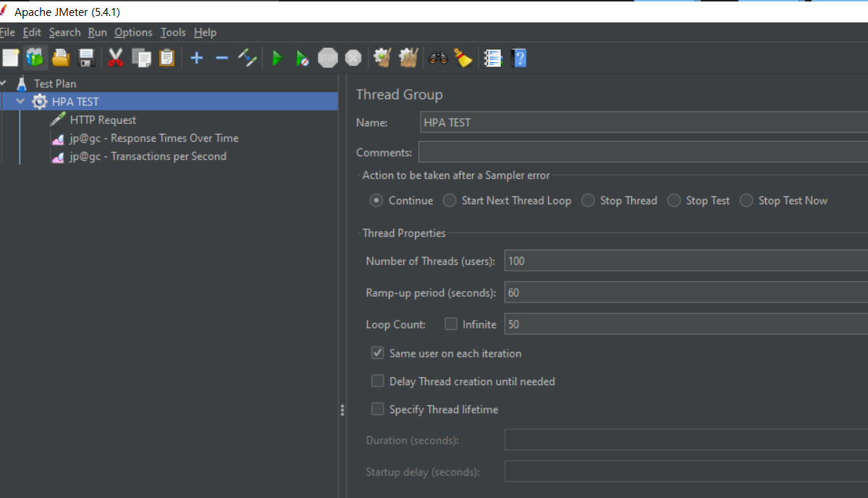Save the test plan with disk icon
The width and height of the screenshot is (868, 498).
tap(86, 58)
